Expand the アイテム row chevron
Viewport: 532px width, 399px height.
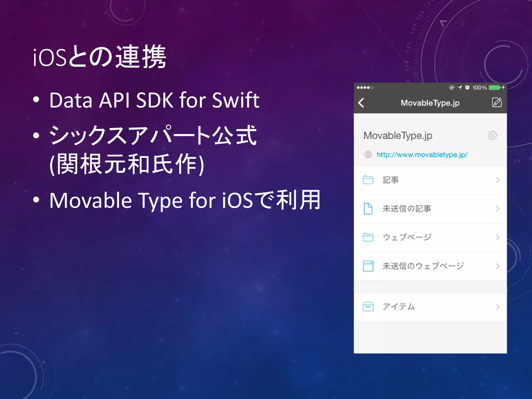pos(498,307)
